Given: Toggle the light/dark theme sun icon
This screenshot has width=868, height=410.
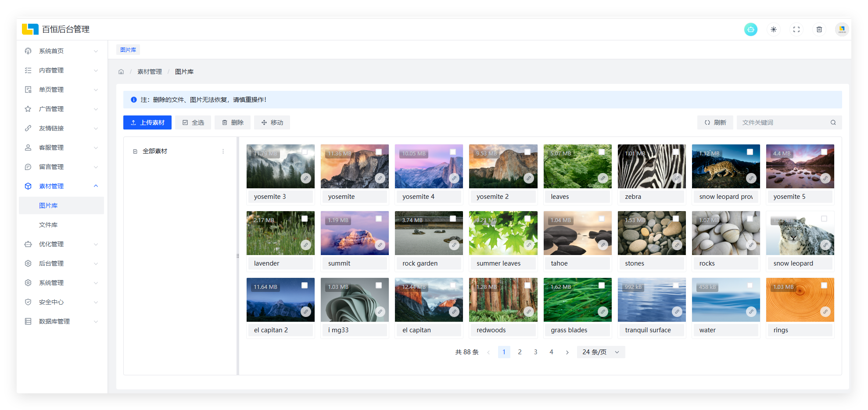Looking at the screenshot, I should point(773,29).
